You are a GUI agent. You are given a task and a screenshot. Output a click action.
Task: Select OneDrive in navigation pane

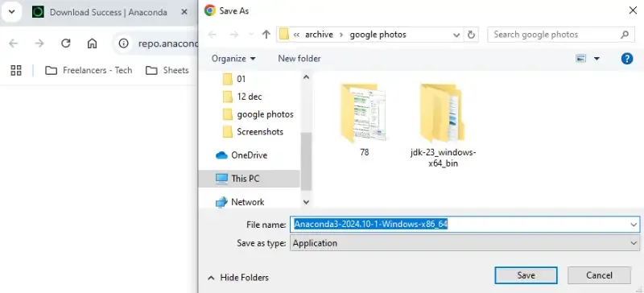click(x=250, y=155)
